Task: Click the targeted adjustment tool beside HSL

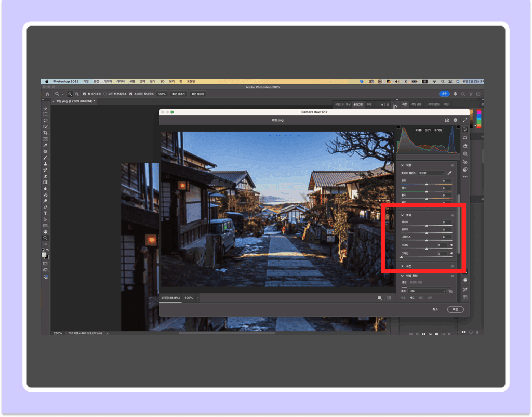Action: click(x=450, y=291)
